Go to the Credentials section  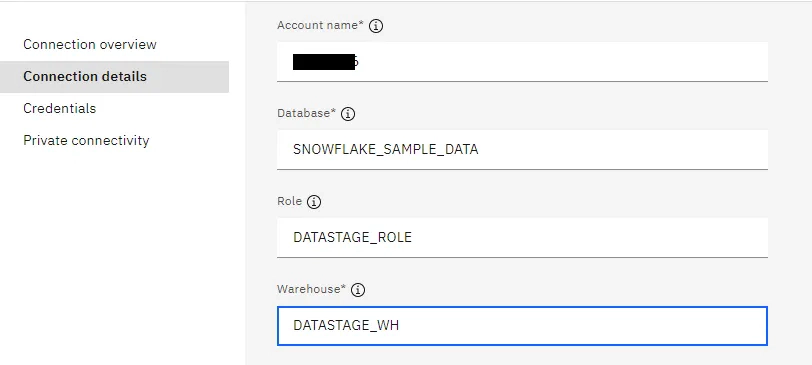click(x=60, y=109)
